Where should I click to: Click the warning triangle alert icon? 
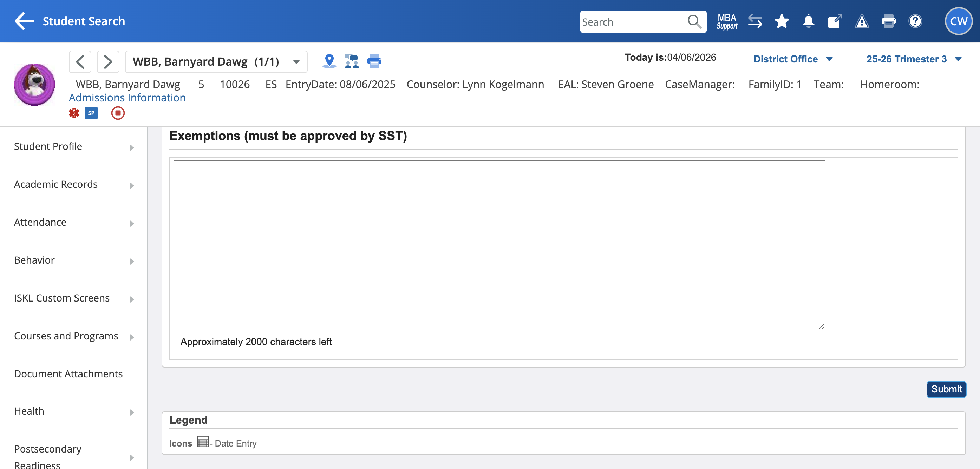tap(861, 22)
